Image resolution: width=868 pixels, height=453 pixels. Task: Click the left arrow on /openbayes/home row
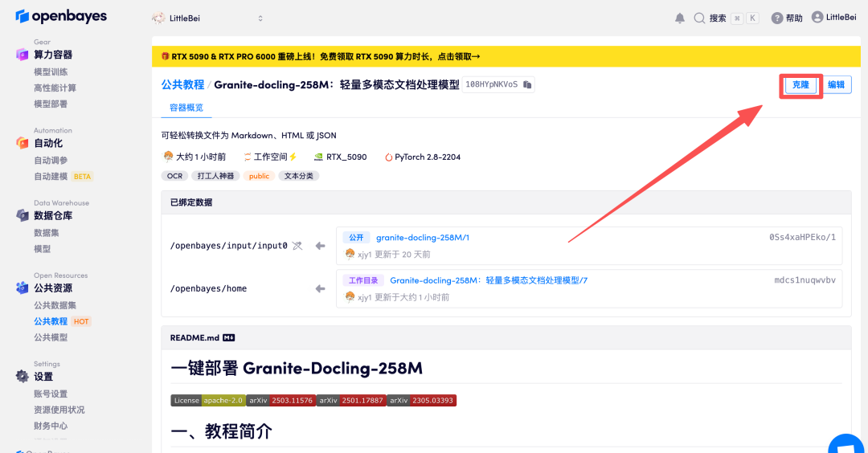[320, 288]
